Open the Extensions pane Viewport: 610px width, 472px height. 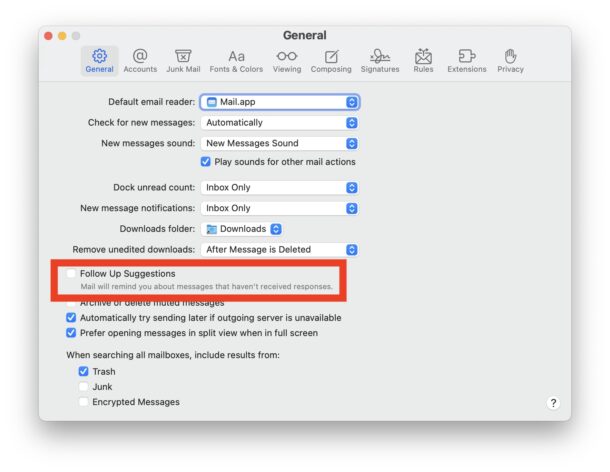466,60
